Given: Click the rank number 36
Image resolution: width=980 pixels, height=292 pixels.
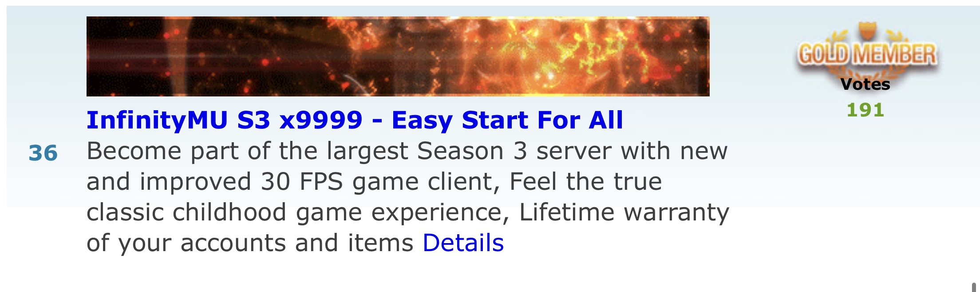Looking at the screenshot, I should (43, 153).
